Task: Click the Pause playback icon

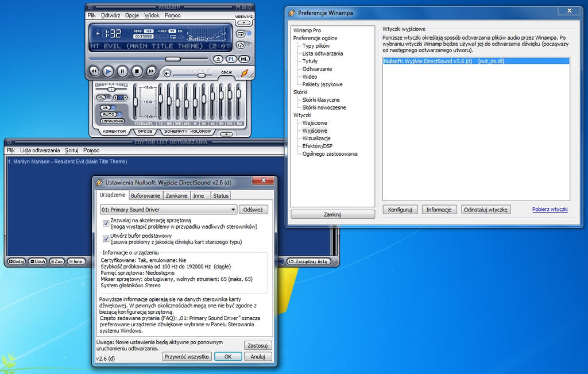Action: pos(122,70)
